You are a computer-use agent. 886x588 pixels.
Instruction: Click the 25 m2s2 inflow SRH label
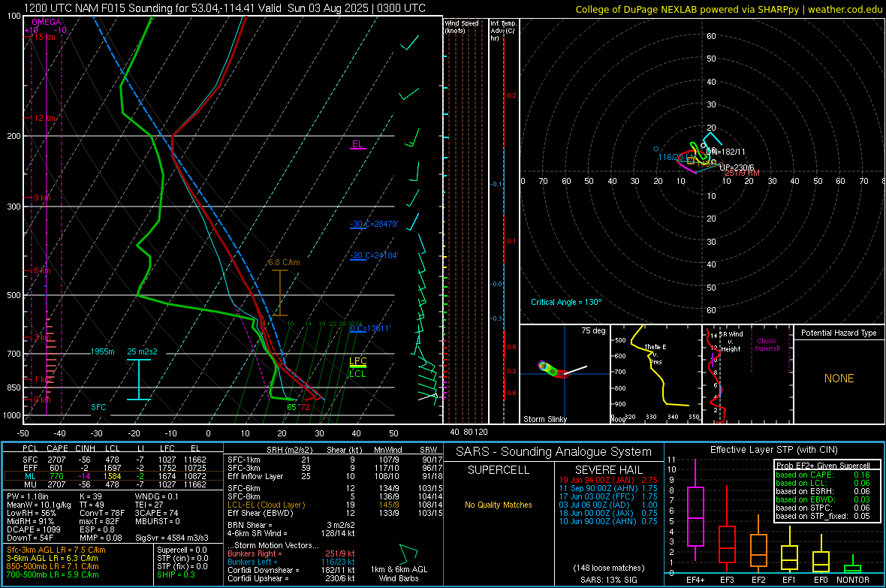(x=143, y=351)
